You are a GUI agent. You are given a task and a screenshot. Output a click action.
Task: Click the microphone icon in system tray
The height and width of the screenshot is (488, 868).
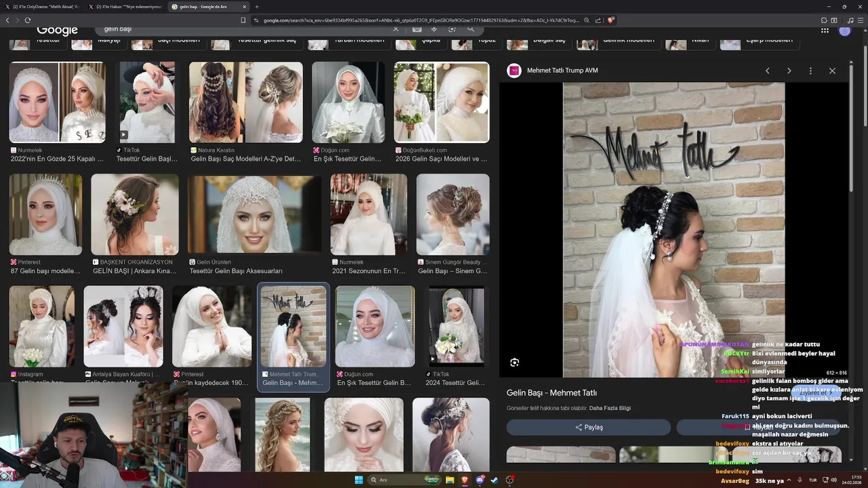[x=800, y=480]
